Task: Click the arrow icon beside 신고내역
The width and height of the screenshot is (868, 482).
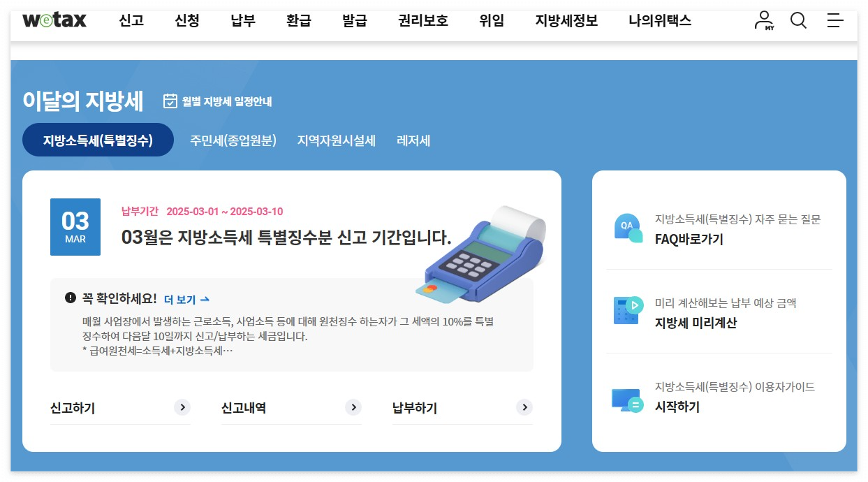Action: click(353, 407)
